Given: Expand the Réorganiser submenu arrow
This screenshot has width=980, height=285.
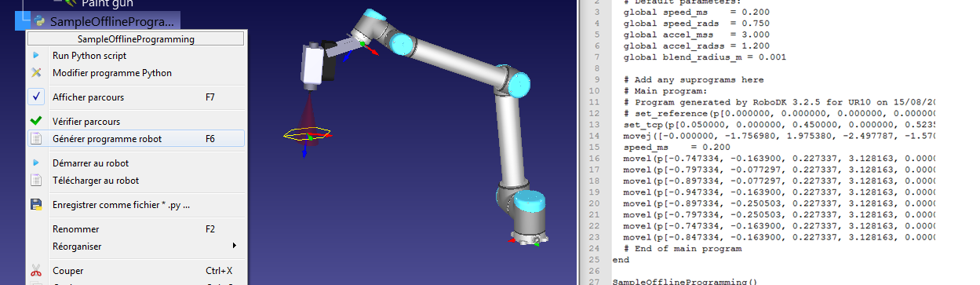Looking at the screenshot, I should [x=235, y=246].
